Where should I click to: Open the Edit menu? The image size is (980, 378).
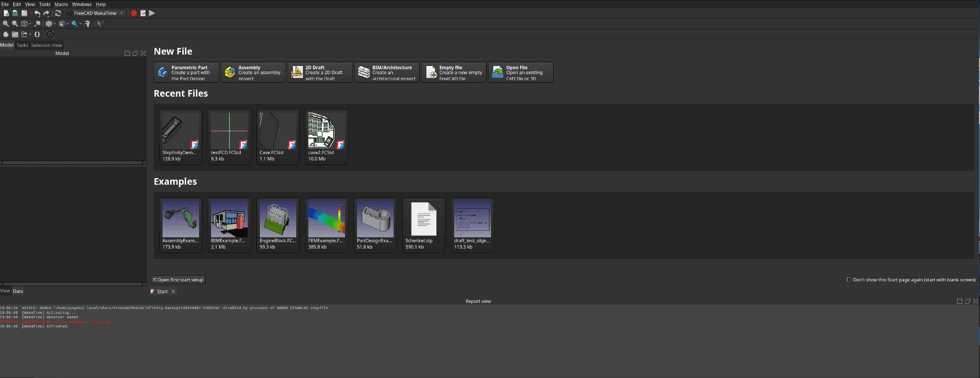[17, 4]
